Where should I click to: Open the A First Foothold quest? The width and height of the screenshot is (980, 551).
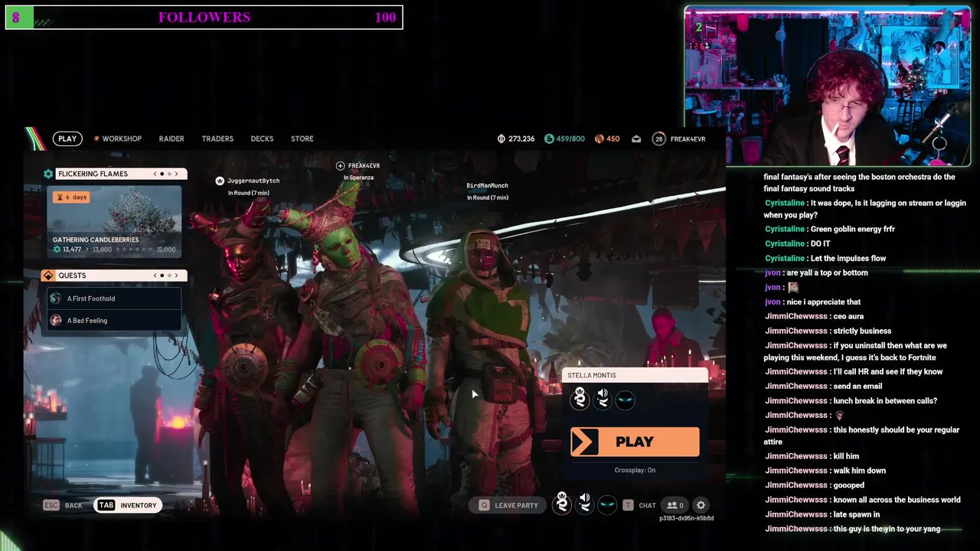113,298
